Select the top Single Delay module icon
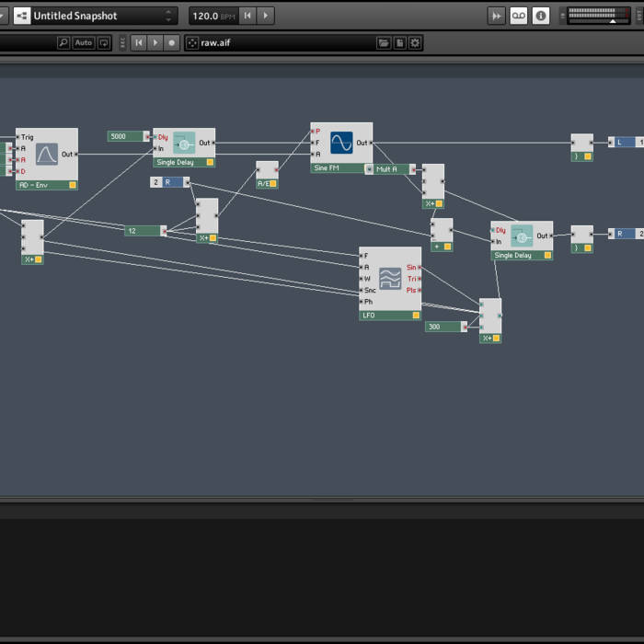This screenshot has width=644, height=644. (x=184, y=144)
